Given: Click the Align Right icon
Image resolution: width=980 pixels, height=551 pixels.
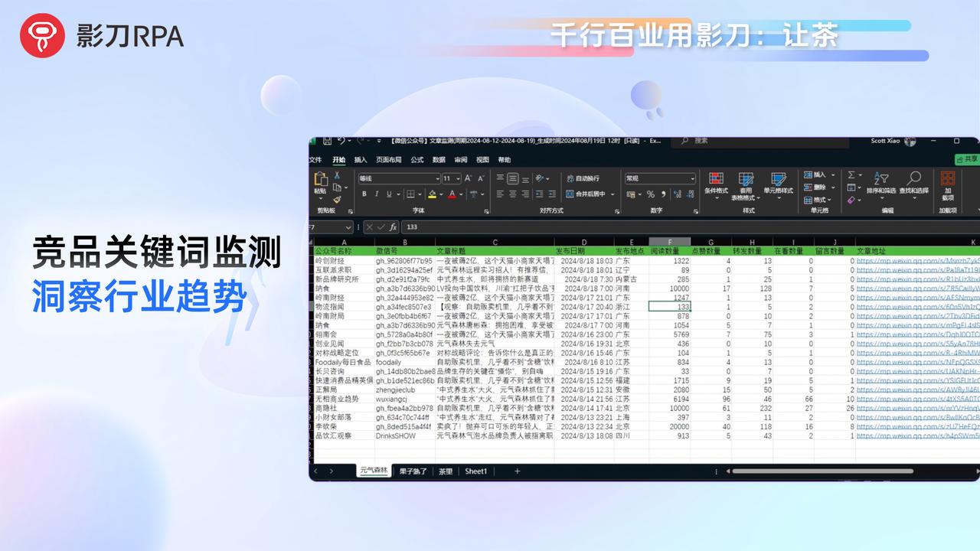Looking at the screenshot, I should 525,194.
